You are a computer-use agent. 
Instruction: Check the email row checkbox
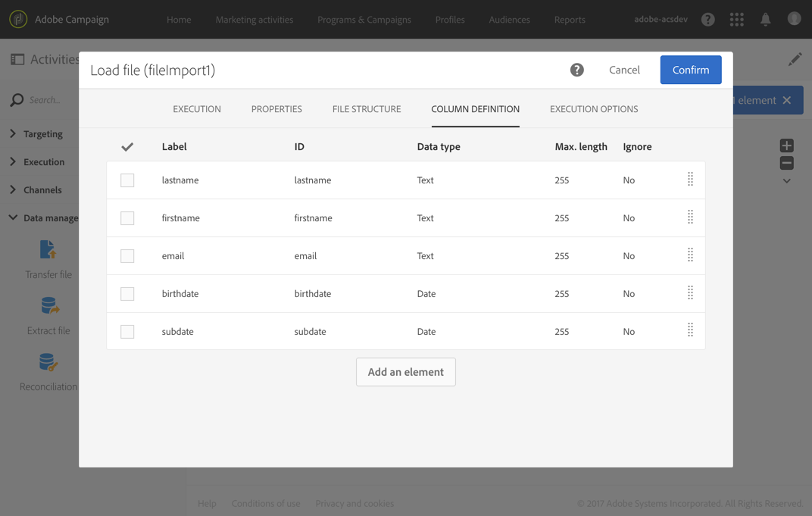pyautogui.click(x=127, y=256)
